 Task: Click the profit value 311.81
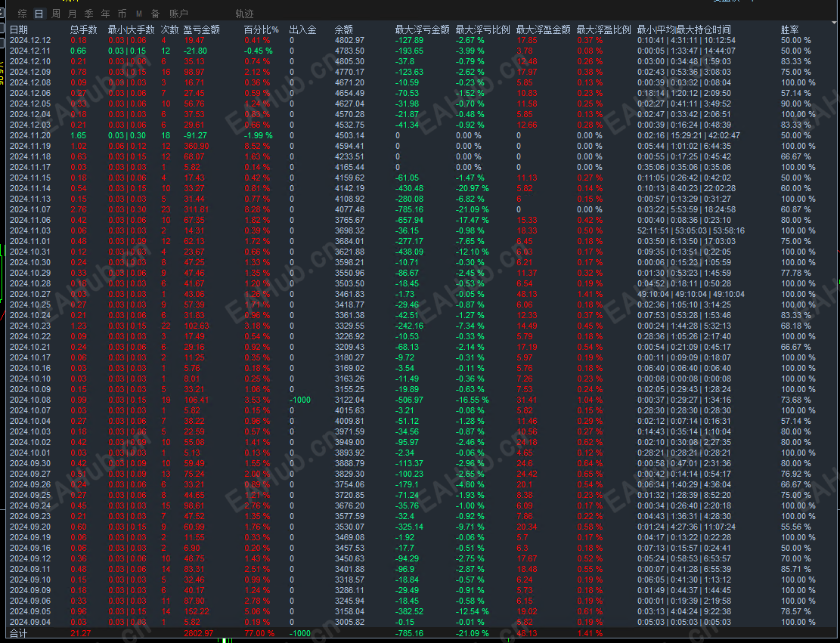pyautogui.click(x=196, y=209)
